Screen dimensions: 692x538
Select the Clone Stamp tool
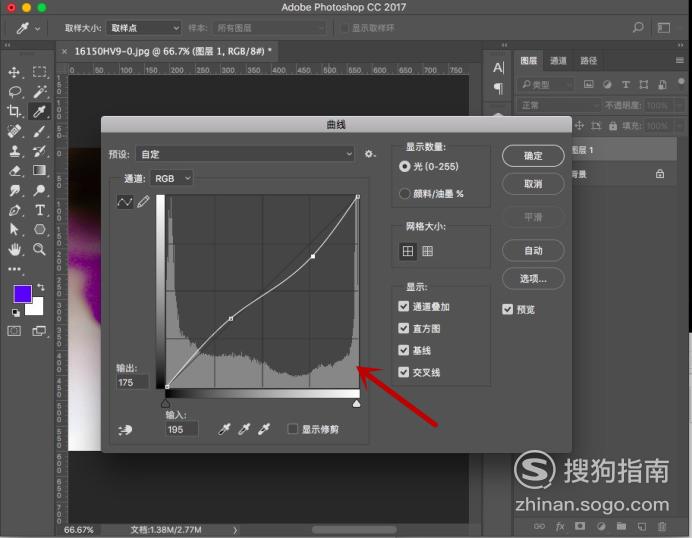click(14, 151)
